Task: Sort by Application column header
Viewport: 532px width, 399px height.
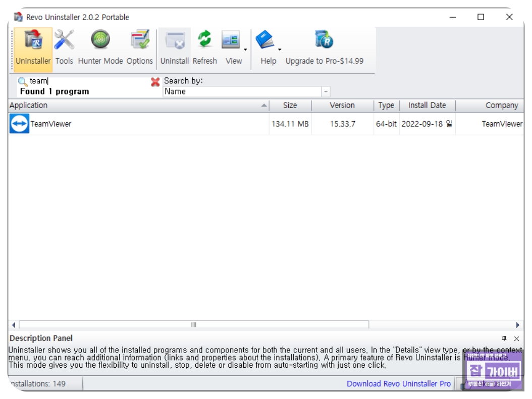Action: click(x=138, y=105)
